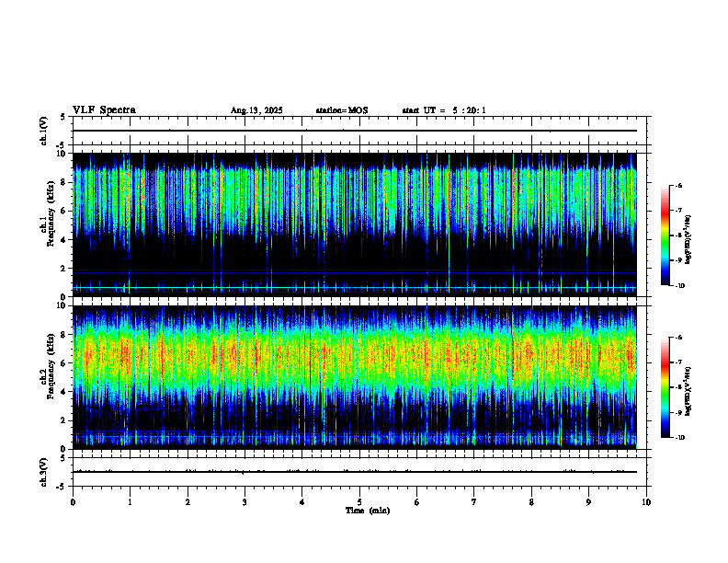
Task: Click the "-6" label on ch.2 colorbar
Action: pos(678,338)
